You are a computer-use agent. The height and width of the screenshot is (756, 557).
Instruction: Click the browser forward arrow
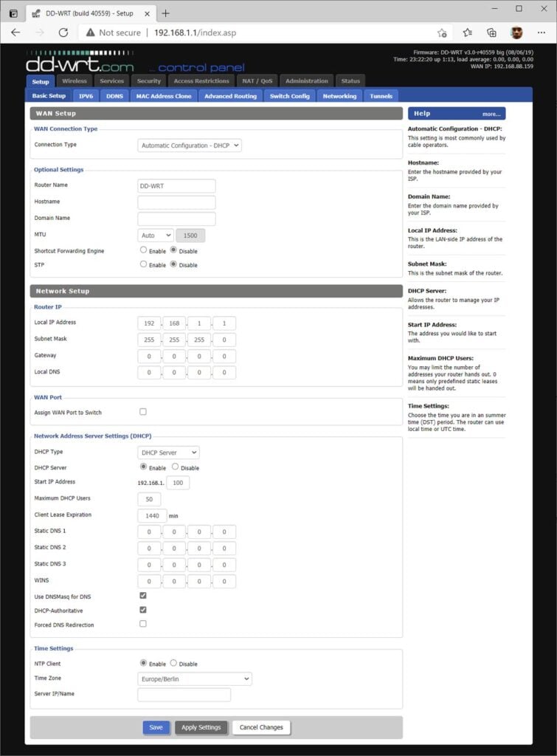click(x=40, y=32)
